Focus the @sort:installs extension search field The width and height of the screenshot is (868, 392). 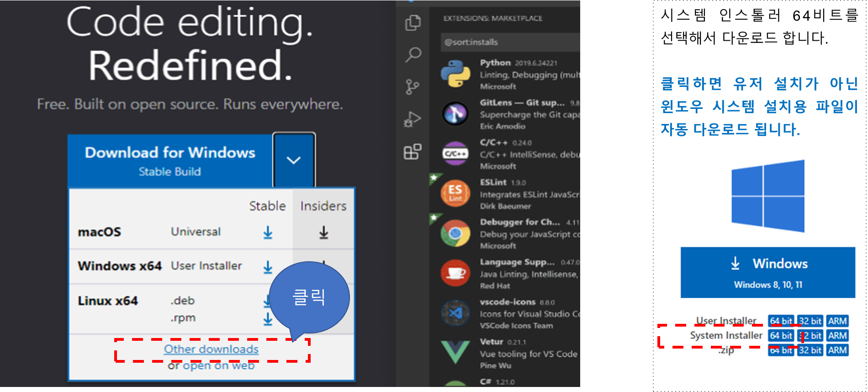[x=510, y=42]
